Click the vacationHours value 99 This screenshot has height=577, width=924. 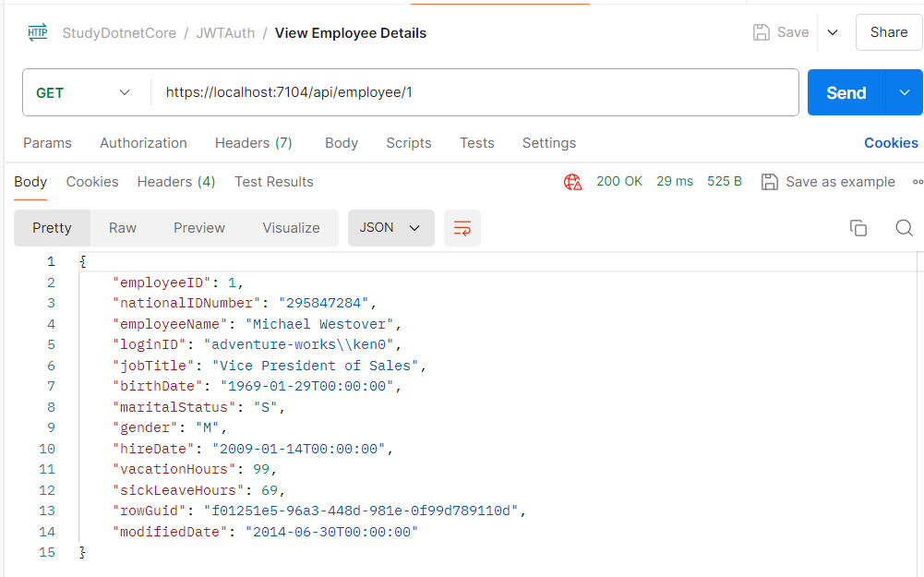tap(261, 469)
